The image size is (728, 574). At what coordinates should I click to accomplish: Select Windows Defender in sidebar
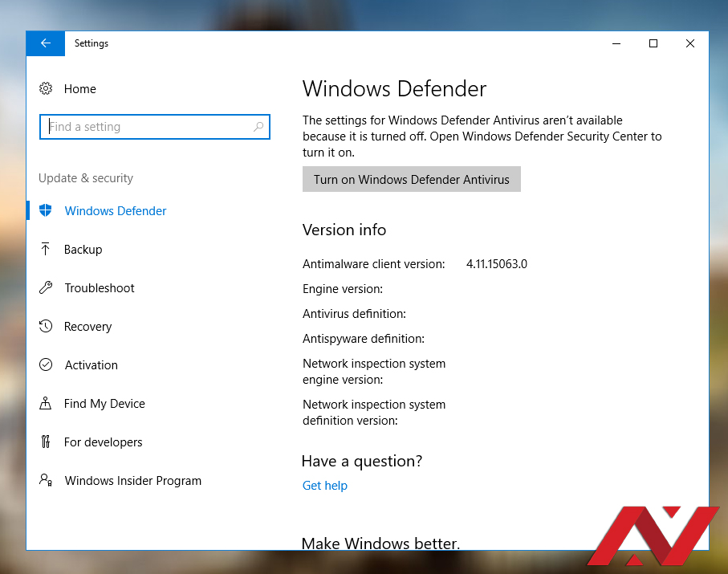click(x=115, y=211)
